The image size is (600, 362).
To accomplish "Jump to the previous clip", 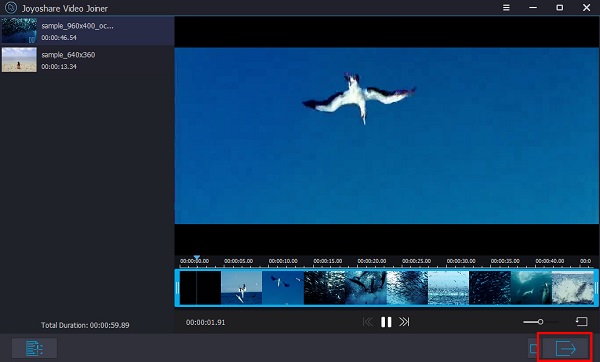I will (367, 322).
